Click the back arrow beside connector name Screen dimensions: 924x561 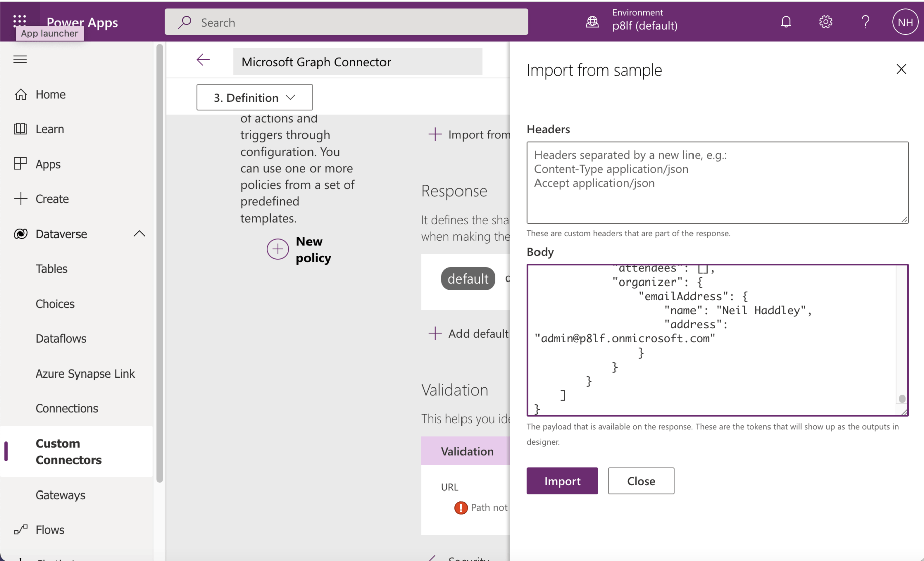(x=203, y=60)
